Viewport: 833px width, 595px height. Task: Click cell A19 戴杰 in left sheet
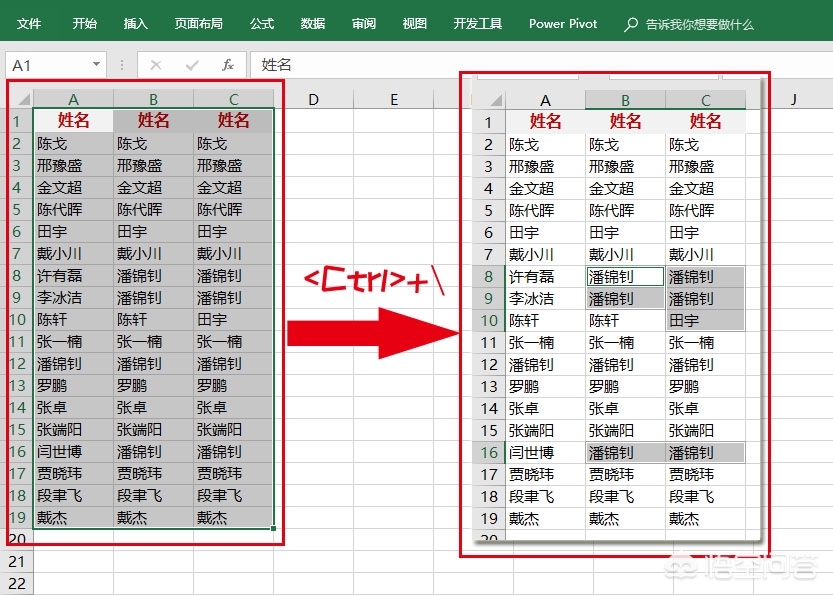(x=73, y=518)
